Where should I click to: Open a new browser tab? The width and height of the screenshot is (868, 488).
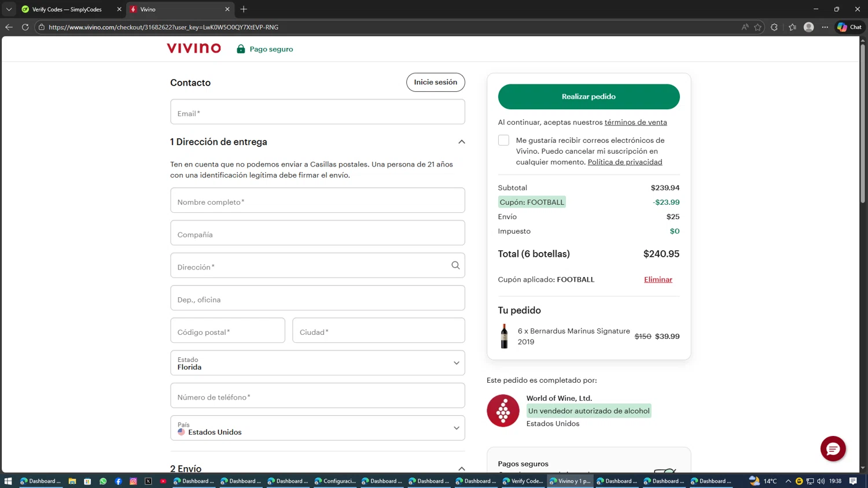coord(244,9)
